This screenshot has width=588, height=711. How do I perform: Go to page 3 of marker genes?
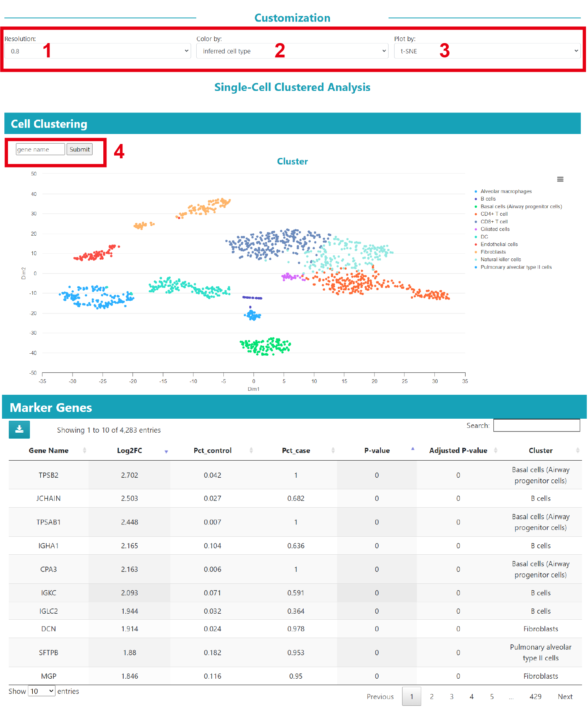pos(452,697)
